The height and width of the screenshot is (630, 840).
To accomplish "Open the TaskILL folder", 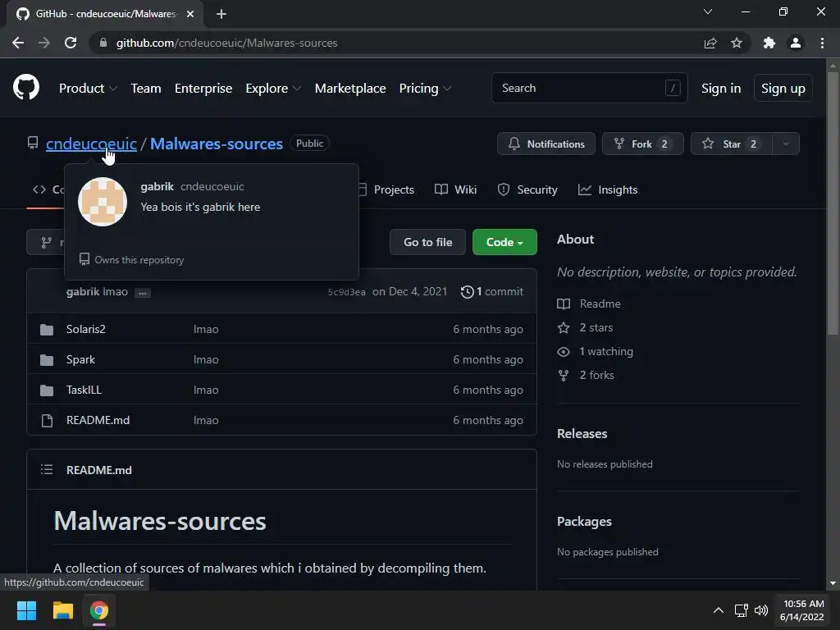I will tap(84, 390).
